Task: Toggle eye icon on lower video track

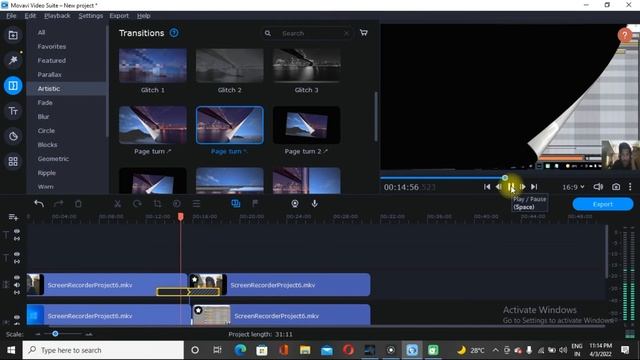Action: (x=17, y=317)
